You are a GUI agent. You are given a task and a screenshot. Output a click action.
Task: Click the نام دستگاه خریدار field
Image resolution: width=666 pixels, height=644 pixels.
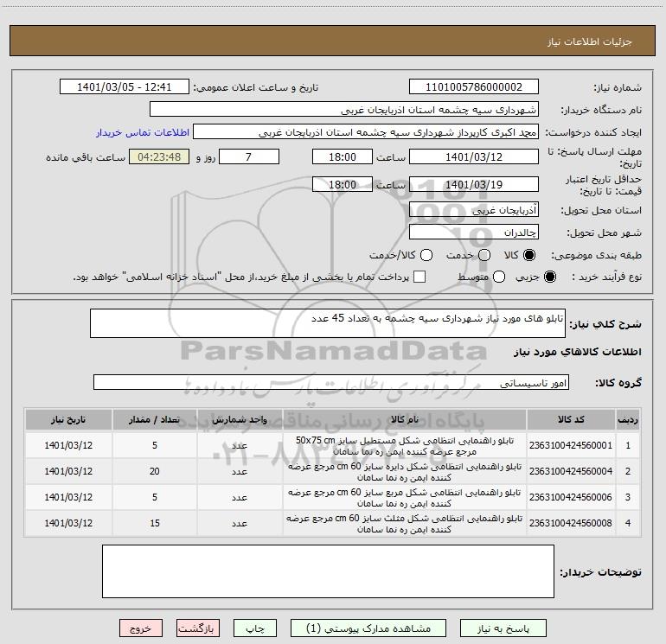[x=344, y=110]
